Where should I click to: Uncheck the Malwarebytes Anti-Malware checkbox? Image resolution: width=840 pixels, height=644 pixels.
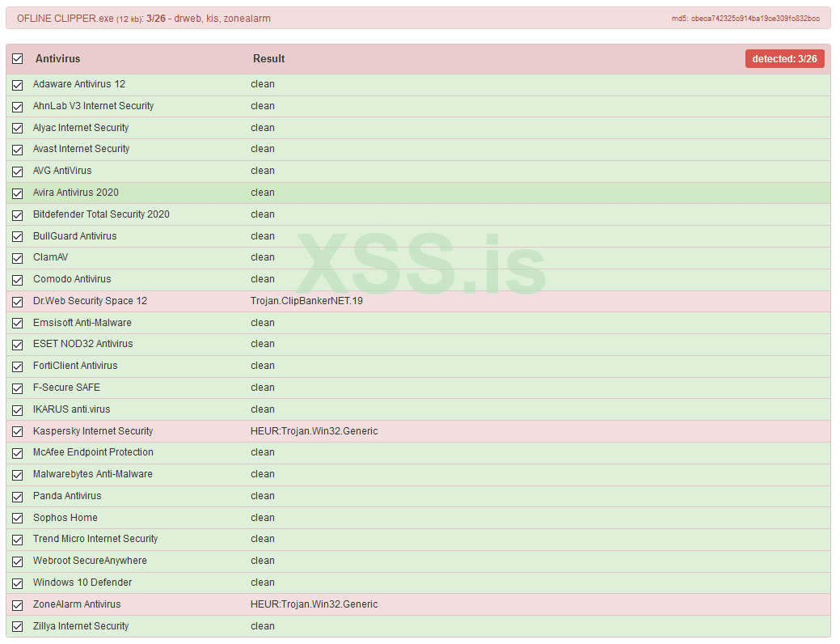(x=17, y=475)
